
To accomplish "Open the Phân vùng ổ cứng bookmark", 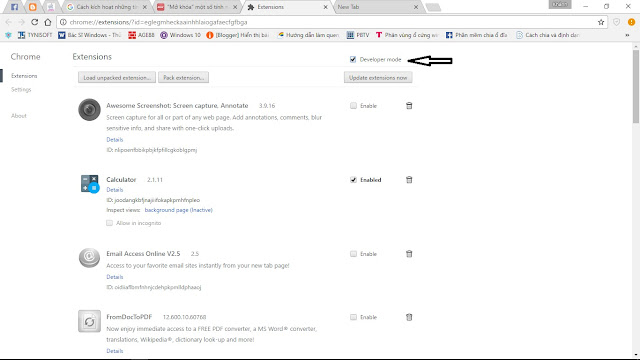I will 407,35.
